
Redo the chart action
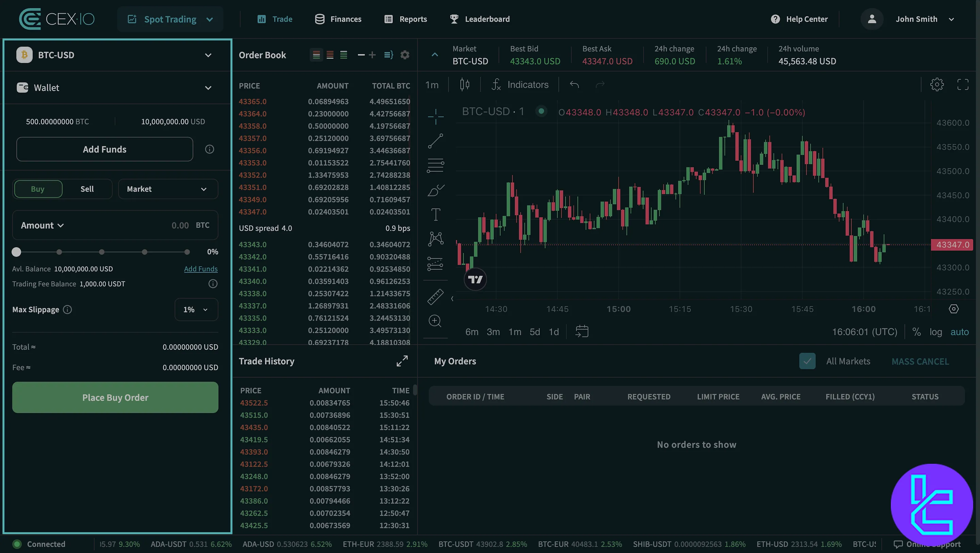pos(600,84)
